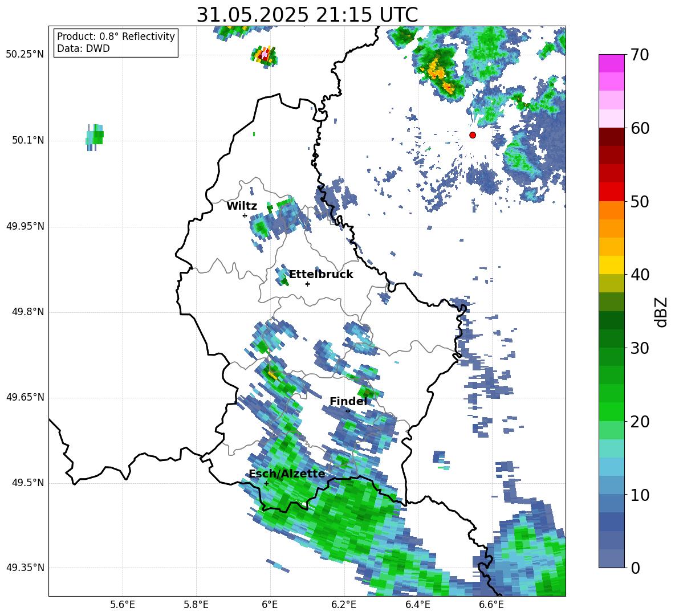Click the yellow colorbar band at 40
The image size is (675, 616).
[x=611, y=265]
